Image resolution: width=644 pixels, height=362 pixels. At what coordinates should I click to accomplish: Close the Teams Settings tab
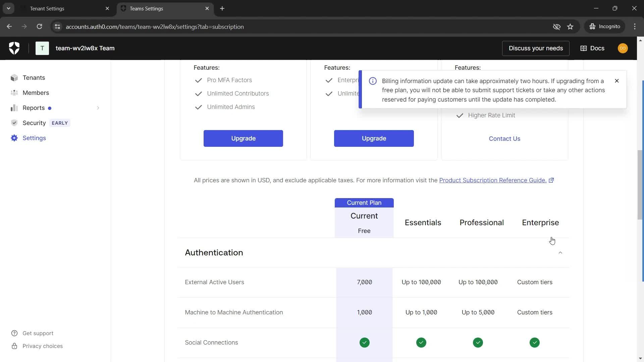pos(207,8)
